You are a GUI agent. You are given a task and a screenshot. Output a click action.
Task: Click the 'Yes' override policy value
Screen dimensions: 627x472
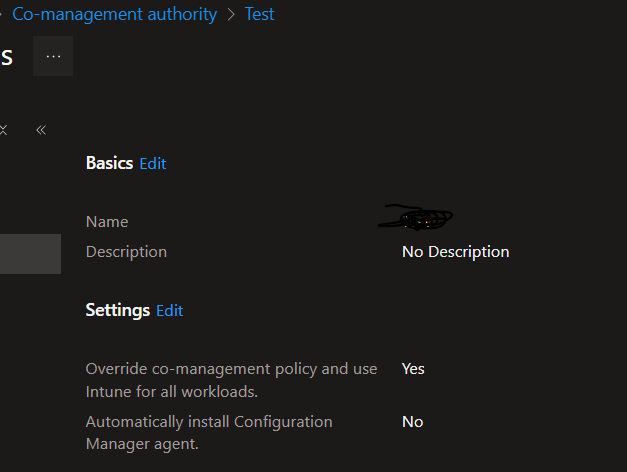[413, 369]
